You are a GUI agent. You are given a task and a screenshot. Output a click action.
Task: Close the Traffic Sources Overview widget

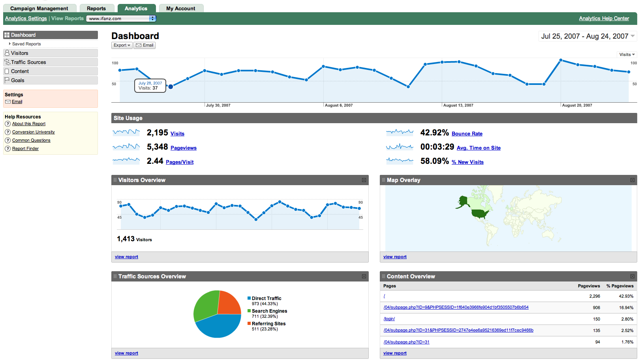click(x=364, y=276)
